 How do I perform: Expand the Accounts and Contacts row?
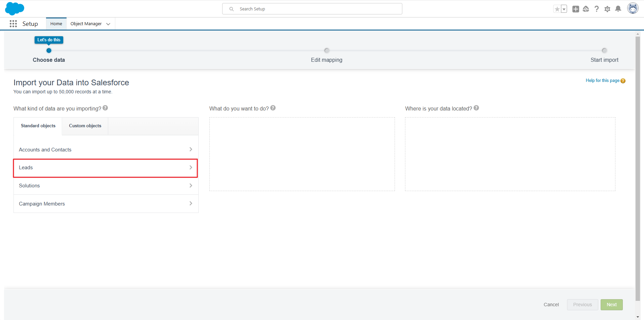tap(106, 150)
